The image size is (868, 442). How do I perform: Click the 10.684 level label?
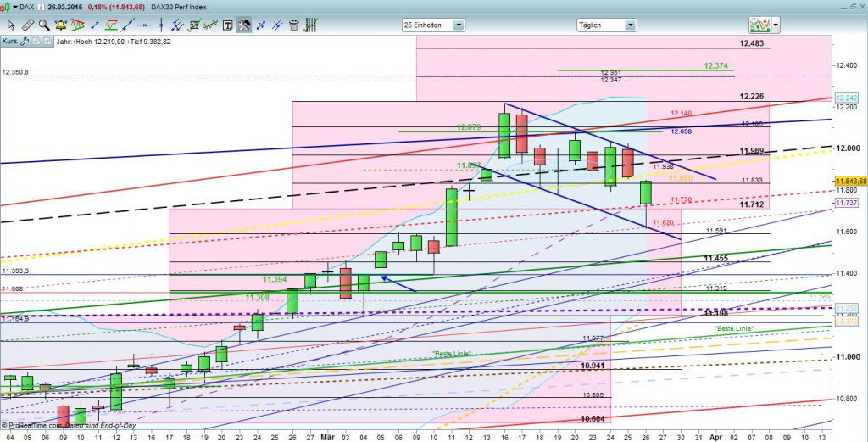(593, 419)
